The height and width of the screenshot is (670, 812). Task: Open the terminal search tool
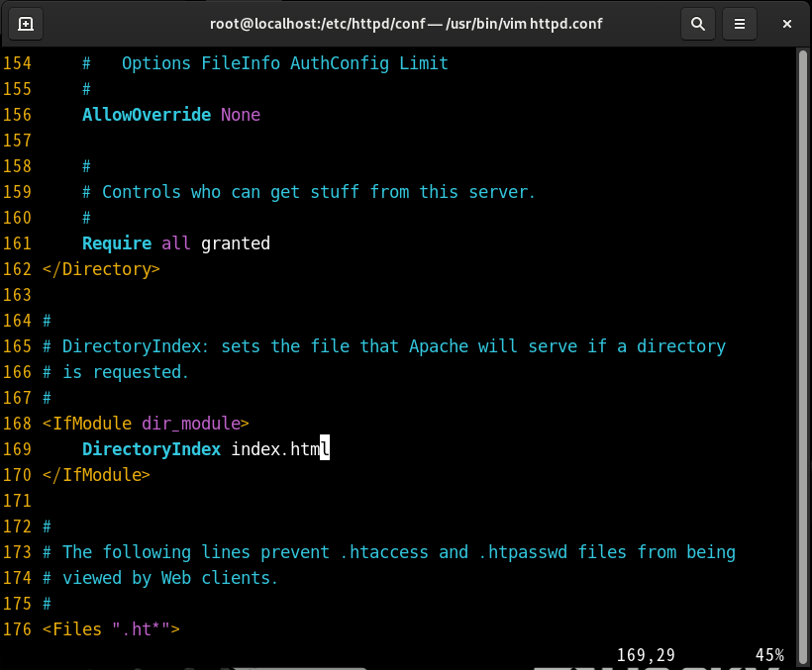tap(697, 24)
